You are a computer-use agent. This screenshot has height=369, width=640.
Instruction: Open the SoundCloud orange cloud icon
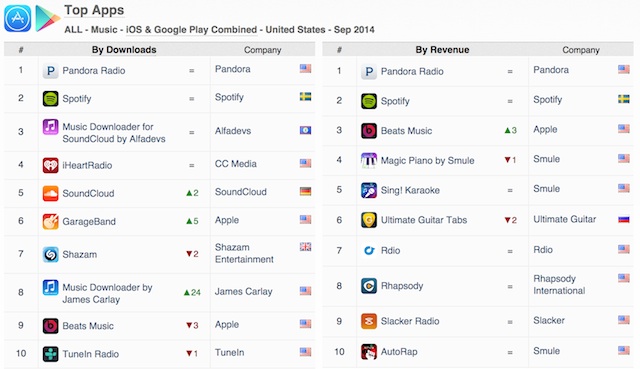pos(51,193)
